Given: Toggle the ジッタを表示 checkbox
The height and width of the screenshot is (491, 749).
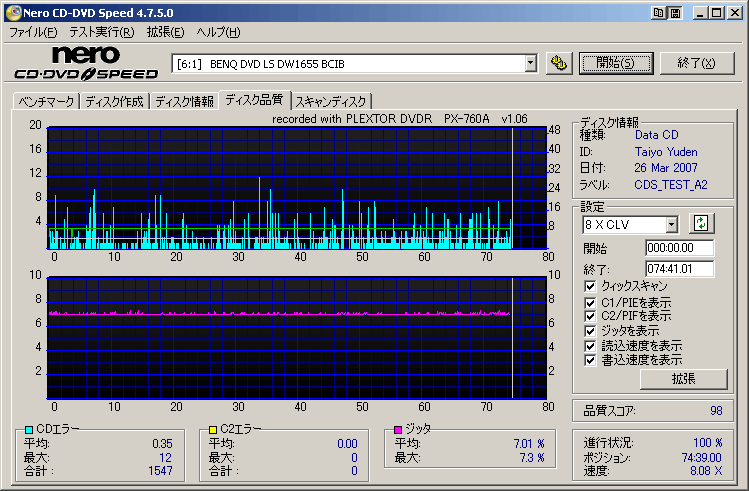Looking at the screenshot, I should [590, 331].
